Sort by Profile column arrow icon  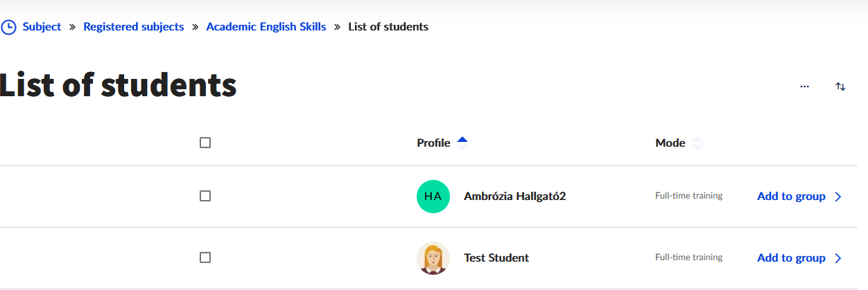point(462,143)
